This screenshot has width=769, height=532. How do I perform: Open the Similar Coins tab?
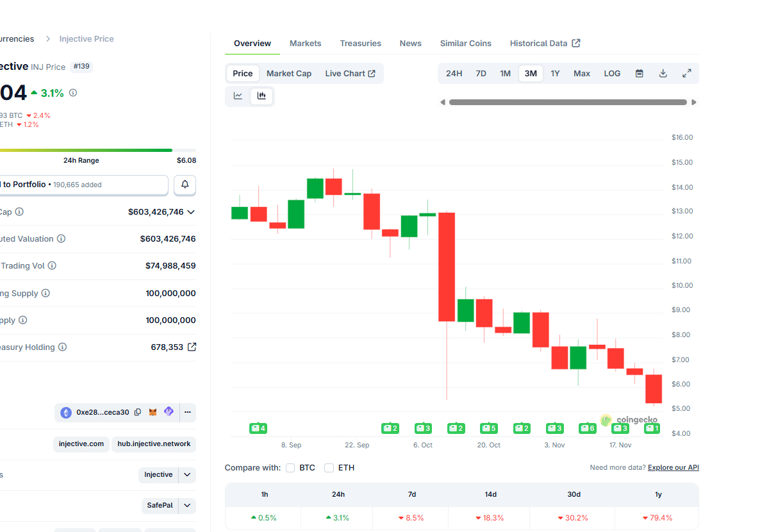pyautogui.click(x=465, y=44)
